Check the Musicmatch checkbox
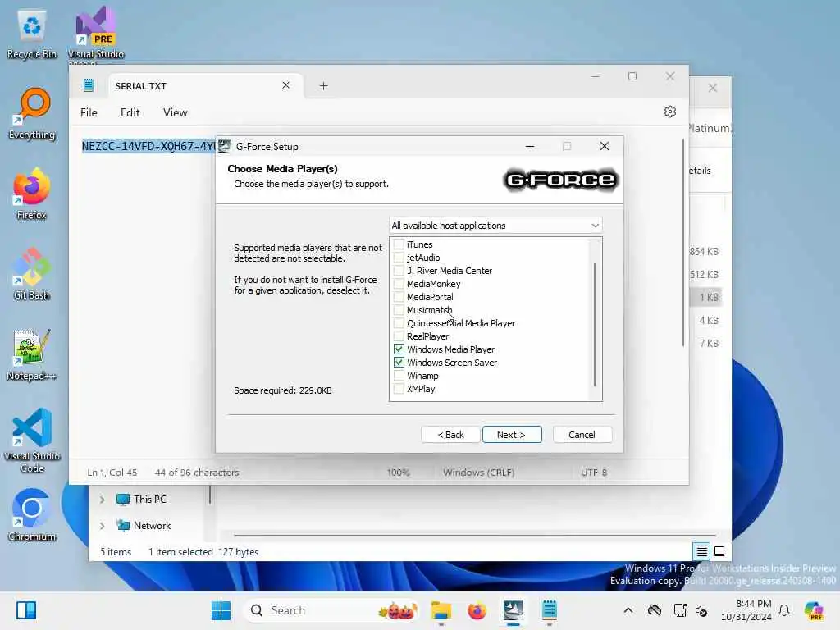The image size is (840, 630). tap(399, 310)
